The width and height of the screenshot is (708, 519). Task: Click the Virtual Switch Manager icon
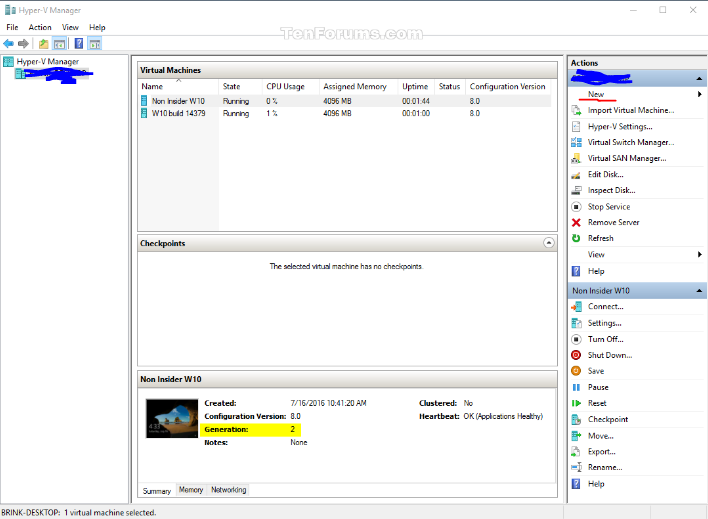pyautogui.click(x=576, y=142)
